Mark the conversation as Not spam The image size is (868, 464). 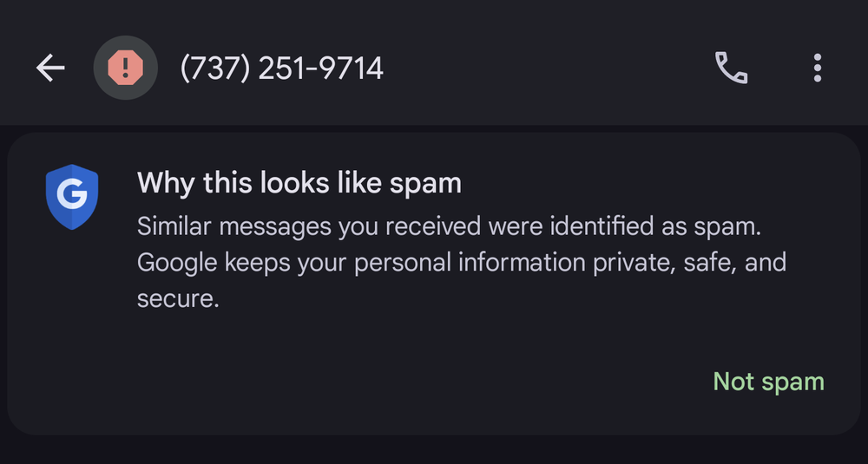pyautogui.click(x=768, y=382)
